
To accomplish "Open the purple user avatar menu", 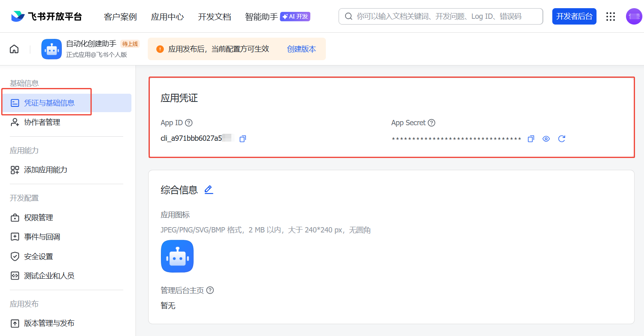I will coord(634,16).
